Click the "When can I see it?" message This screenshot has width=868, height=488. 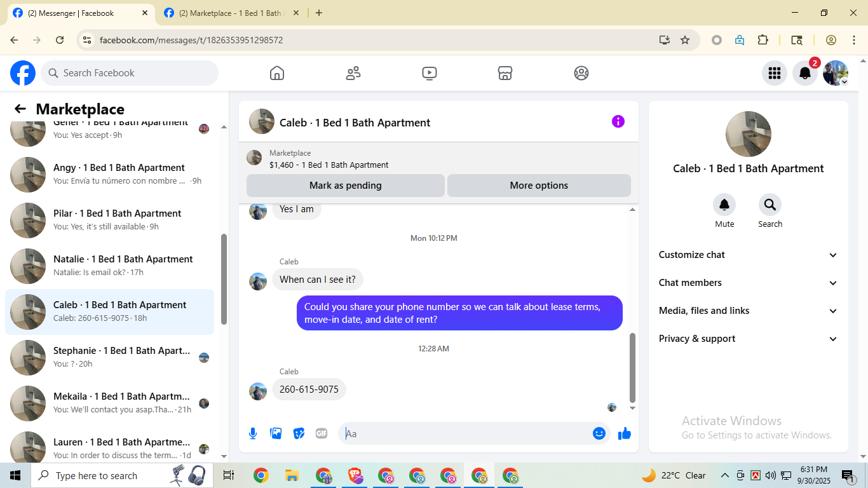318,280
